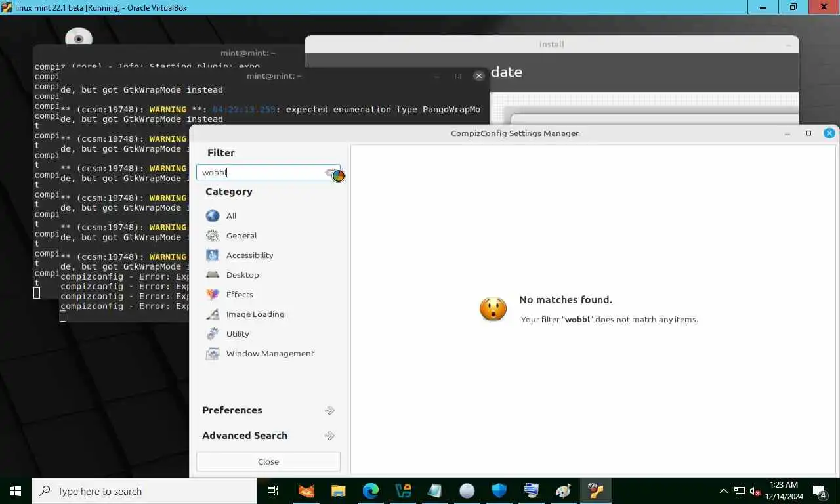The image size is (840, 504).
Task: Open the Paint palette taskbar icon
Action: click(564, 491)
